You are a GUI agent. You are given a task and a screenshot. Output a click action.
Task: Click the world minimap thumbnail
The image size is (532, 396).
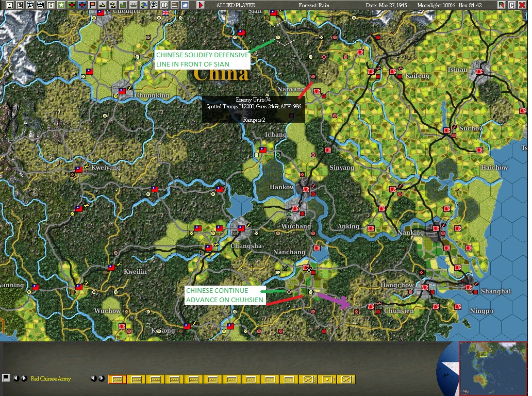pyautogui.click(x=493, y=369)
